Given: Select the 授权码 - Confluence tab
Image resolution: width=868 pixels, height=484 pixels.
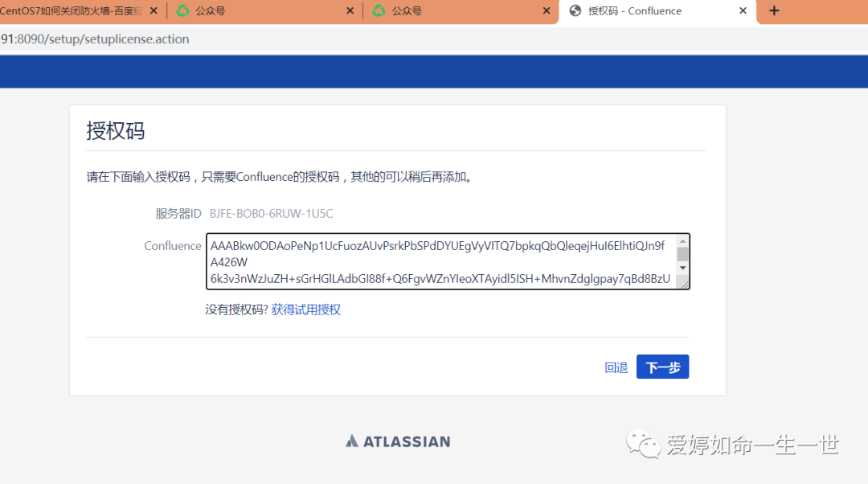Looking at the screenshot, I should click(657, 11).
